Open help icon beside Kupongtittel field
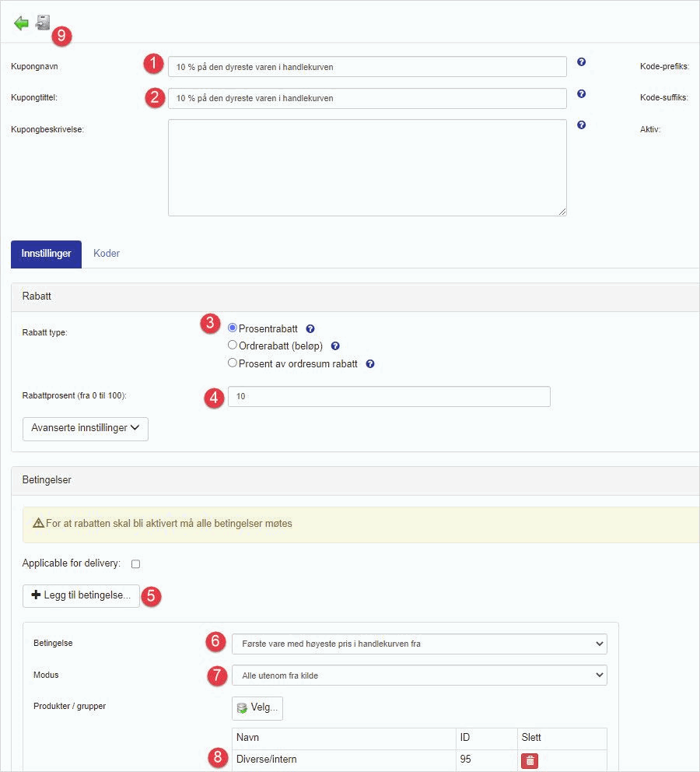The image size is (700, 772). click(x=581, y=94)
